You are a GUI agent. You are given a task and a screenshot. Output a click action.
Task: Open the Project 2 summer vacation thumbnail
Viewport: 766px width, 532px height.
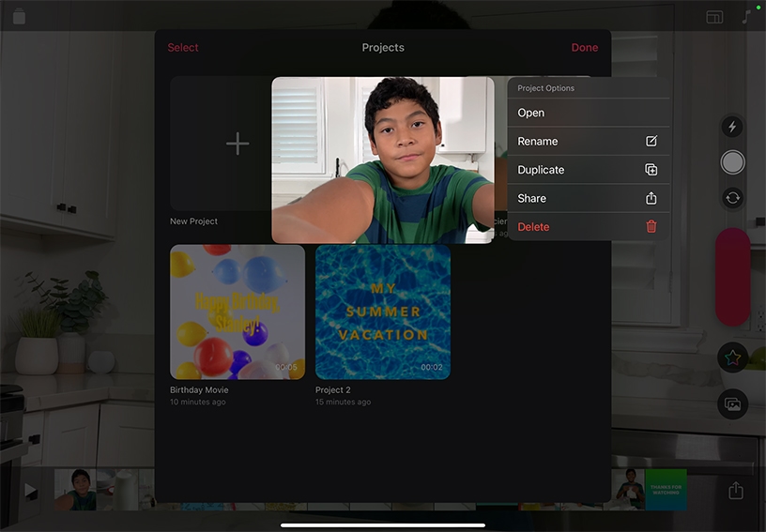[382, 312]
